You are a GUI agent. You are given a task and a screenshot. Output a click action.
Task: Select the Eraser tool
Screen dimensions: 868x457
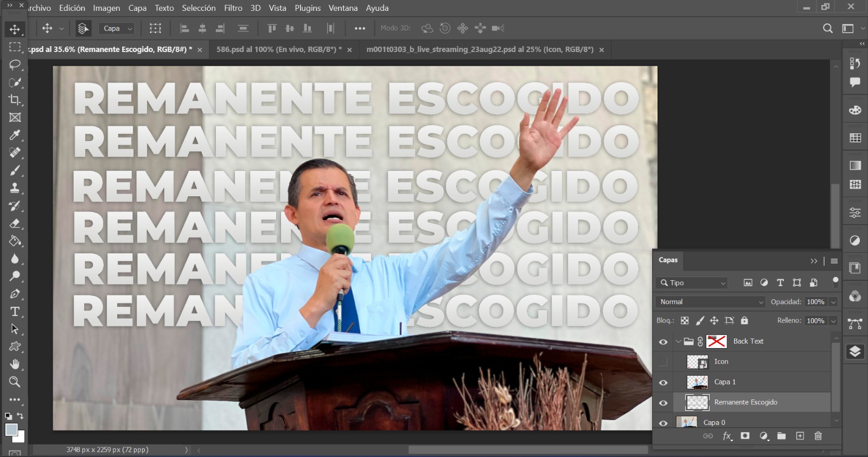point(15,223)
